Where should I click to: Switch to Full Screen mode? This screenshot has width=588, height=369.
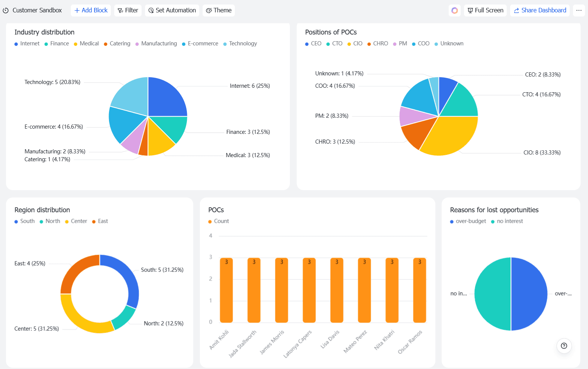485,10
